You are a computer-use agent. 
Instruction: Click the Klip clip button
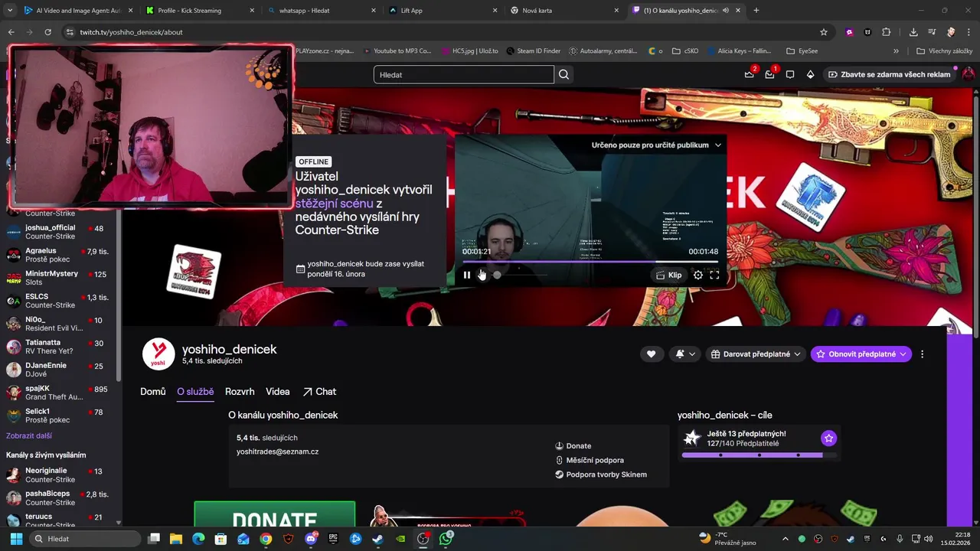668,275
